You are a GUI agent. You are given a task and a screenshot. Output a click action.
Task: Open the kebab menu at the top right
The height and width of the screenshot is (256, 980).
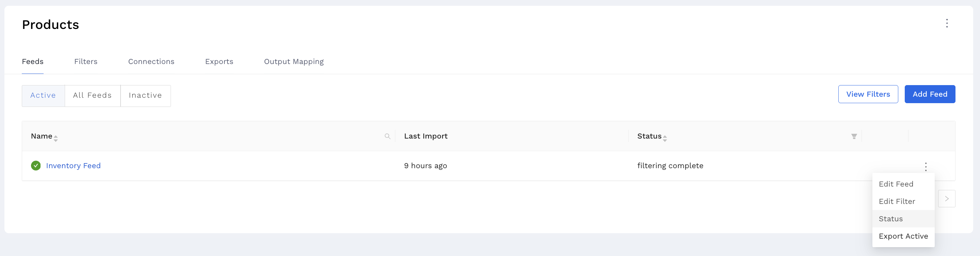tap(947, 23)
